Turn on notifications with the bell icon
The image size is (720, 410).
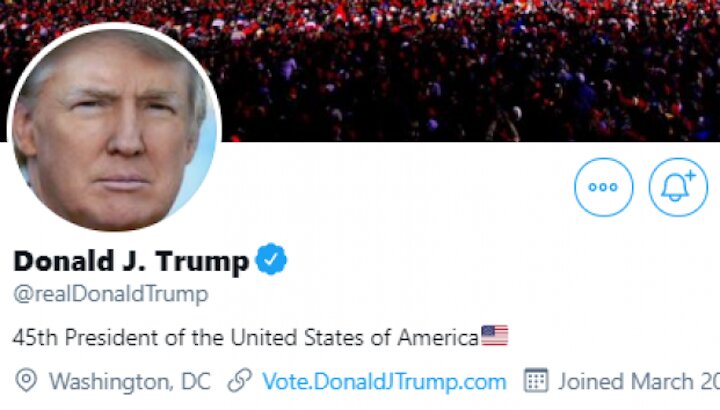point(678,187)
